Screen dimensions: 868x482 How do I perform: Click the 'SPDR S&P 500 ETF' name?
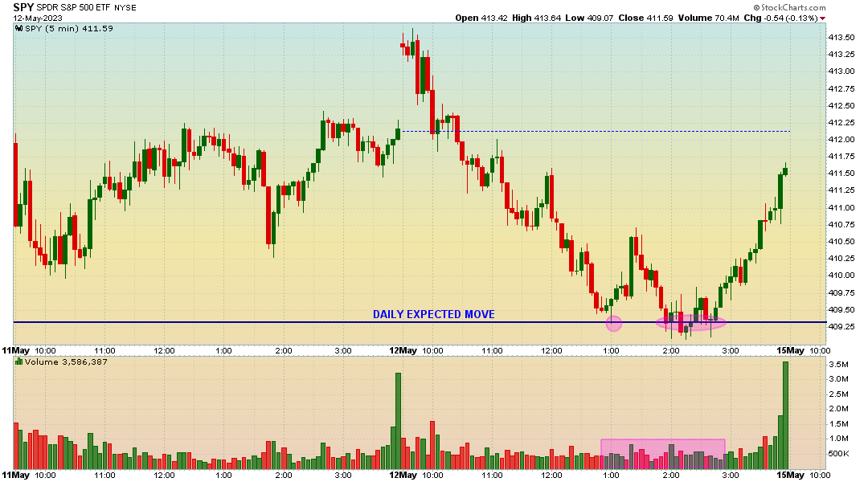pos(74,8)
